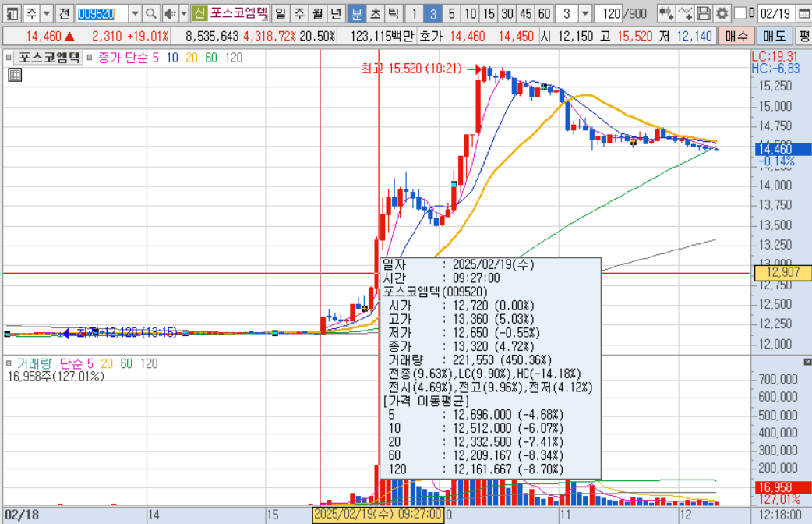This screenshot has height=524, width=812.
Task: Click the 전 button
Action: click(x=64, y=13)
